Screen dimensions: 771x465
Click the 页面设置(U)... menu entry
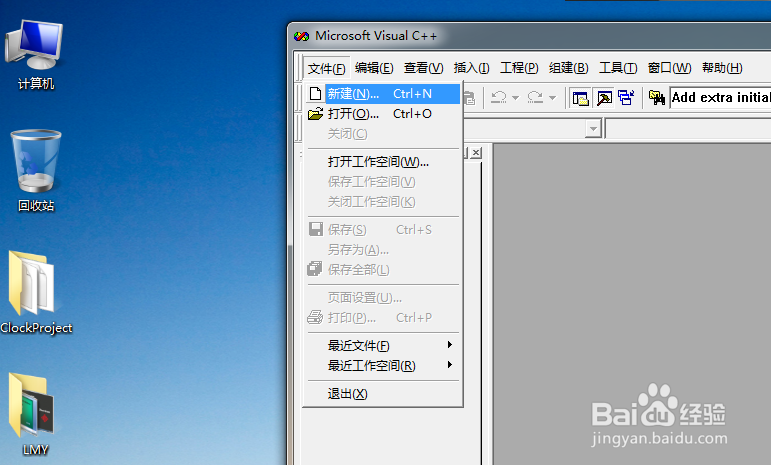(383, 298)
